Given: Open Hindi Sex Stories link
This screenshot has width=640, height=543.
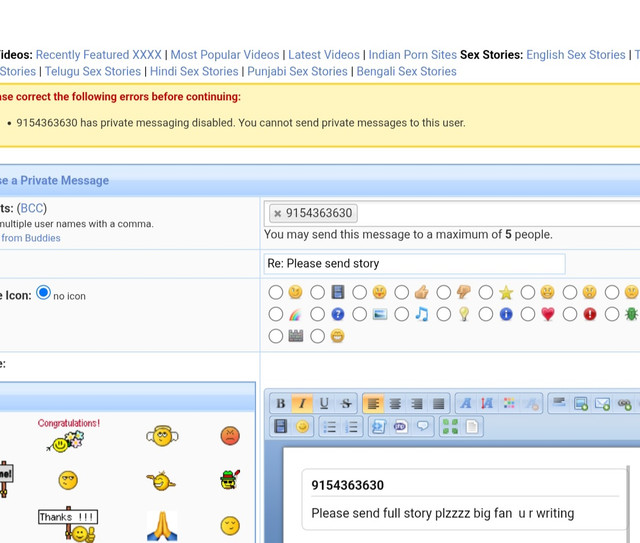Looking at the screenshot, I should 194,71.
